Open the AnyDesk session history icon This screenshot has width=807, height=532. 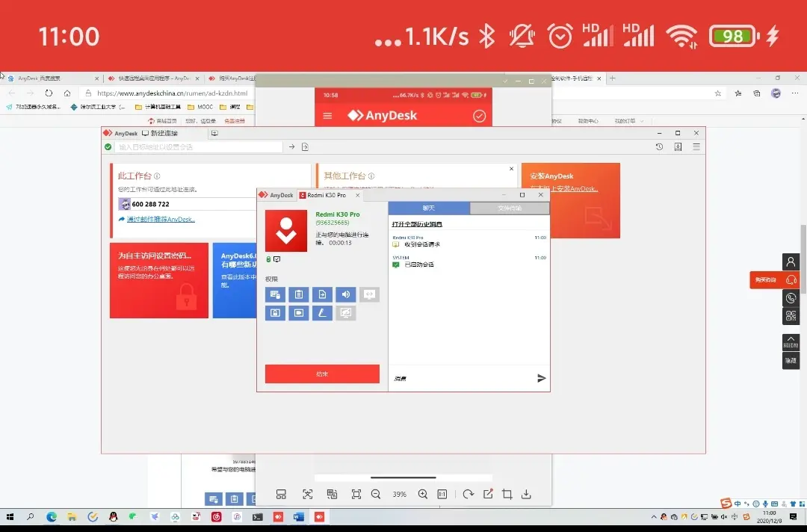[659, 146]
